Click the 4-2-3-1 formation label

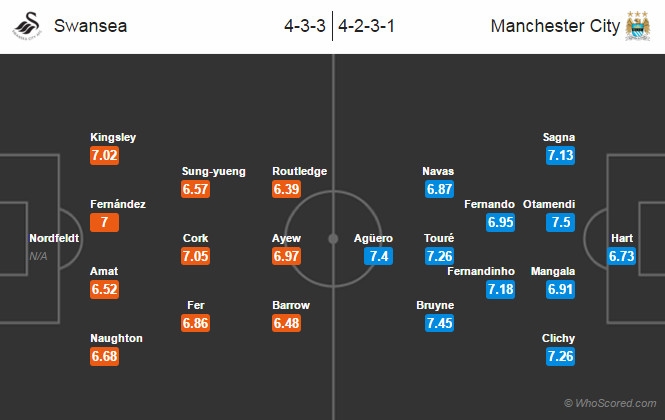pos(367,26)
